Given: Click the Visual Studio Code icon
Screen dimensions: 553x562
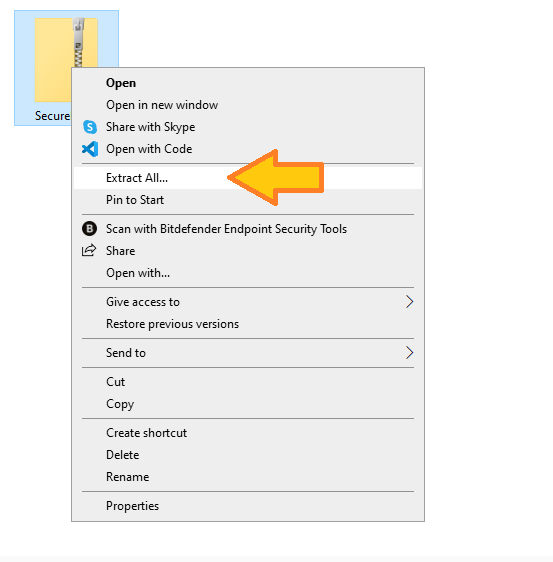Looking at the screenshot, I should (x=90, y=149).
